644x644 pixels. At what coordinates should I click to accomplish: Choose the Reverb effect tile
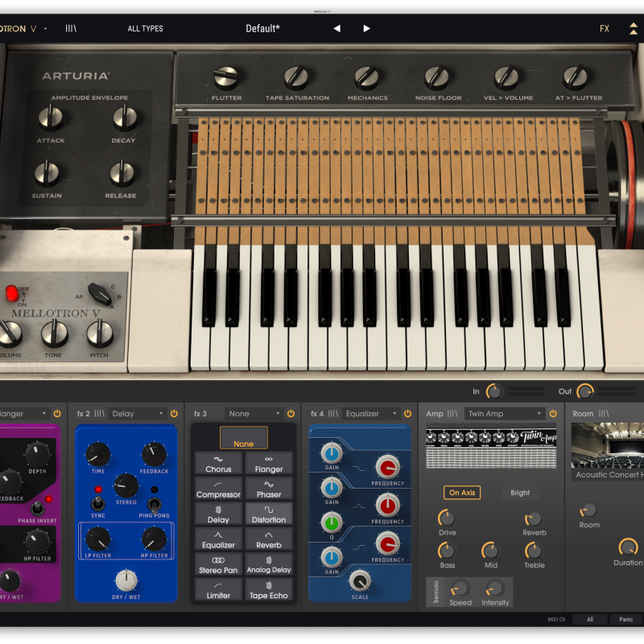[269, 539]
